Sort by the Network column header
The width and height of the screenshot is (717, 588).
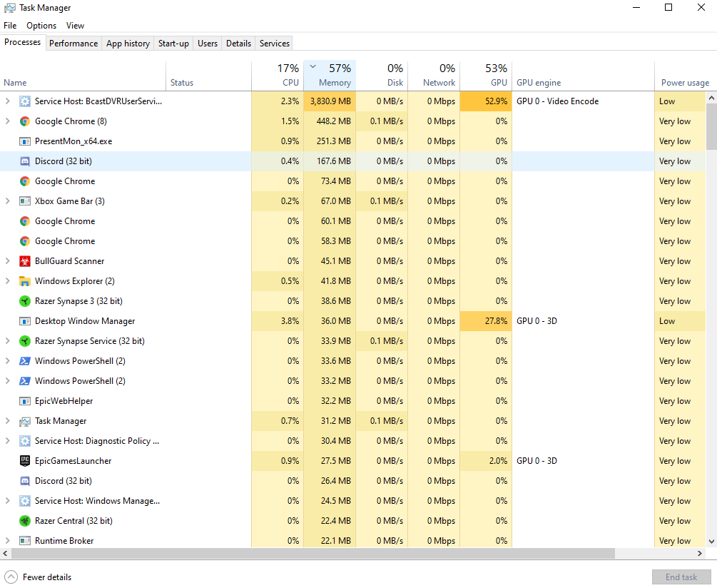click(x=434, y=76)
